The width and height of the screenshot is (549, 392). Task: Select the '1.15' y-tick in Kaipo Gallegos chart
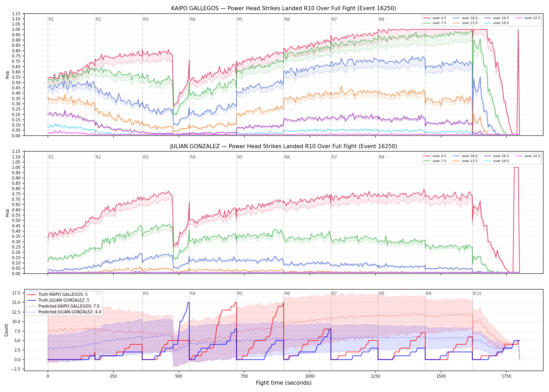pos(16,14)
